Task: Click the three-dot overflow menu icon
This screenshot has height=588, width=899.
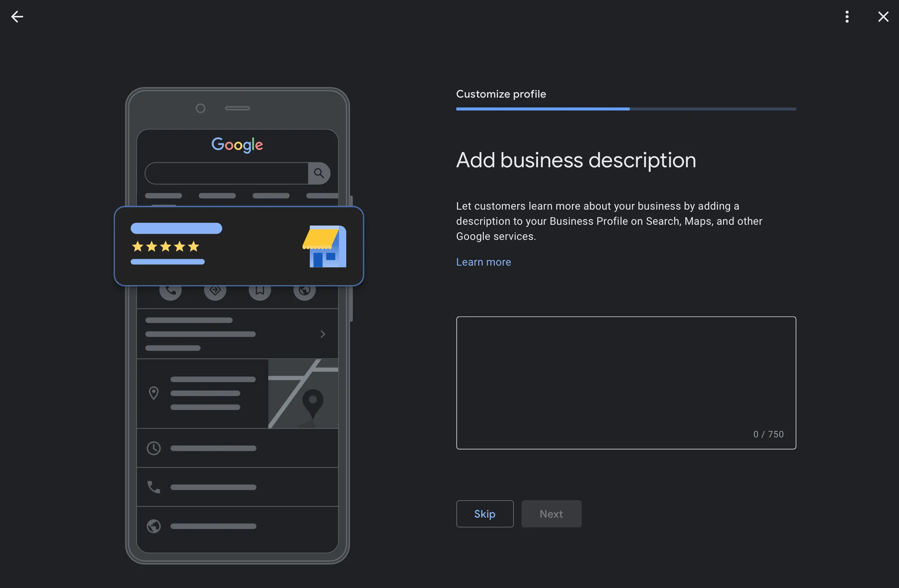Action: tap(847, 16)
